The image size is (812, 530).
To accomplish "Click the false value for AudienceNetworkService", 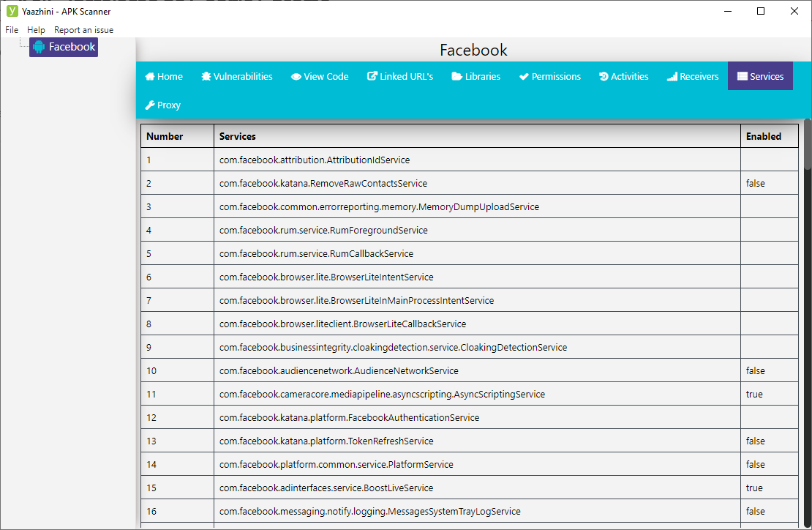I will (x=756, y=371).
